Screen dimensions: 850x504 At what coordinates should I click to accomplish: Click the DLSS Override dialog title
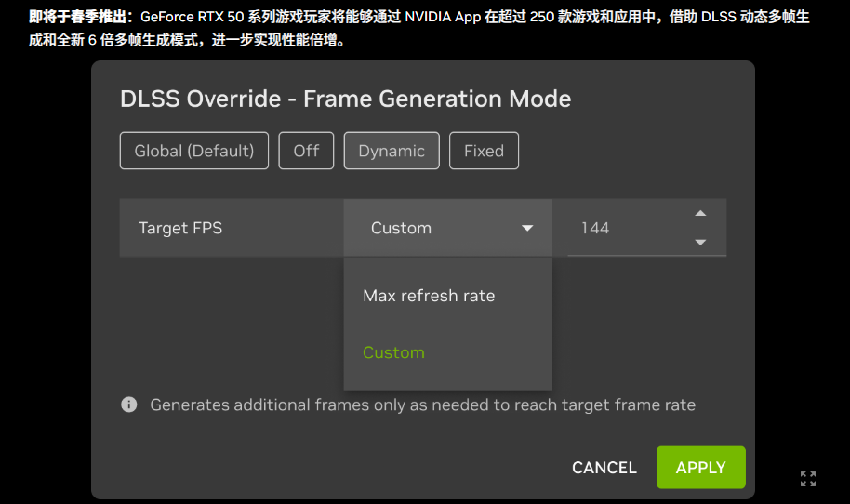(x=345, y=99)
